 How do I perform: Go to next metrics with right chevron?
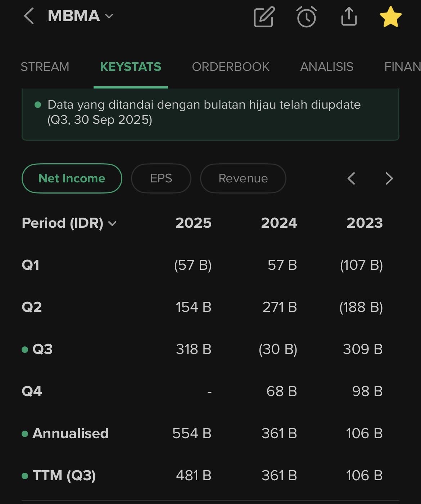[x=389, y=178]
